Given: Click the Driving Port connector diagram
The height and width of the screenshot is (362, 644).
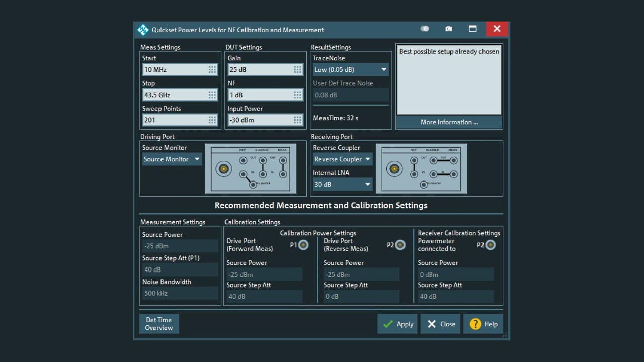Looking at the screenshot, I should click(x=251, y=168).
